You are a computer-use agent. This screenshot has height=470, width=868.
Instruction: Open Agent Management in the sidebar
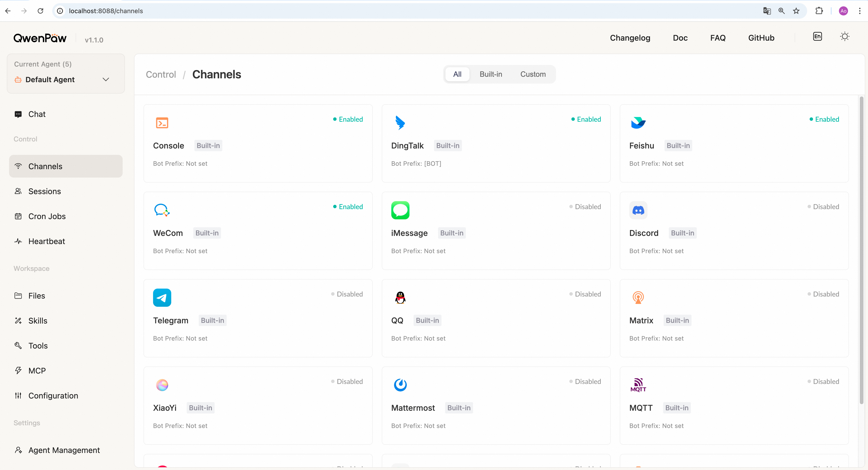(66, 450)
